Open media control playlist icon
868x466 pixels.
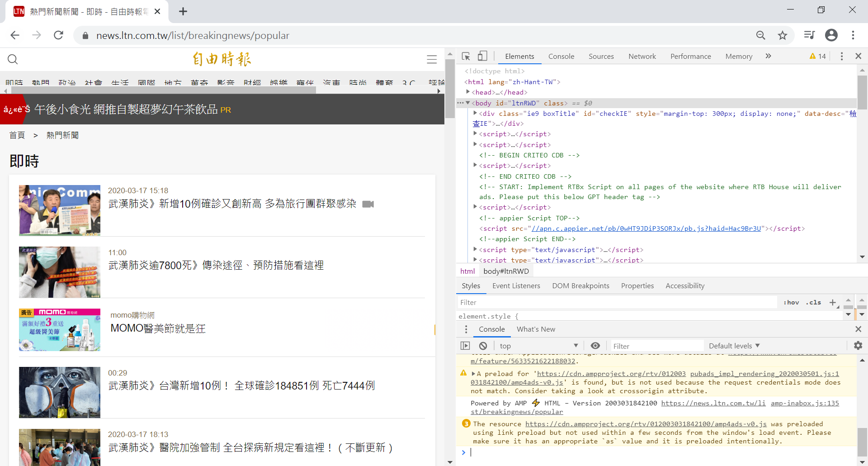[x=809, y=35]
